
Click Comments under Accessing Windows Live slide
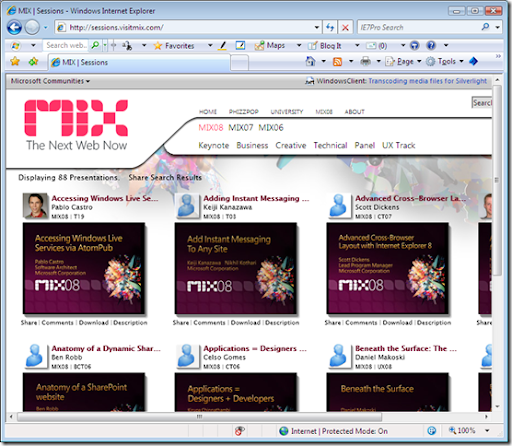point(57,323)
